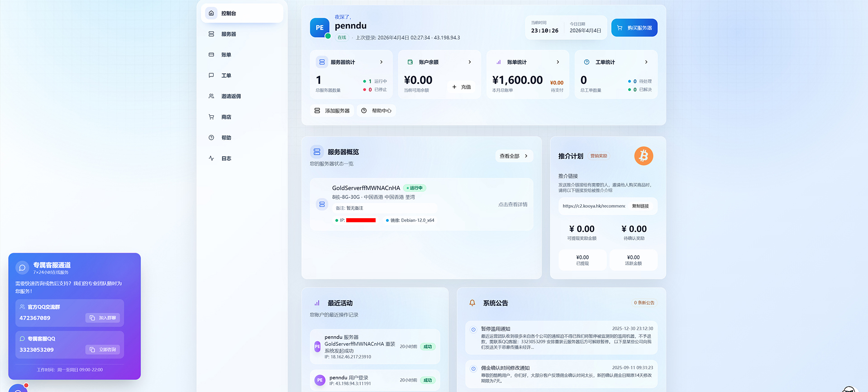Select 日志 from the sidebar
Screen dimensions: 868x392
click(226, 158)
